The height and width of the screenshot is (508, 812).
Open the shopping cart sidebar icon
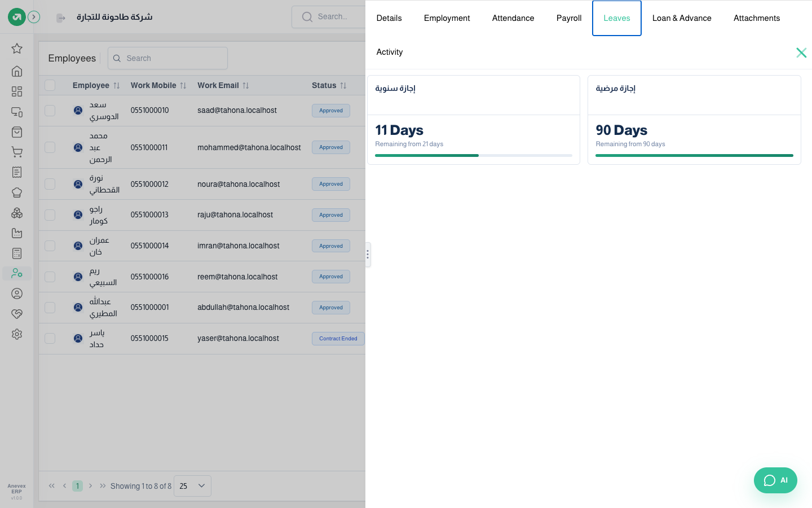[17, 152]
